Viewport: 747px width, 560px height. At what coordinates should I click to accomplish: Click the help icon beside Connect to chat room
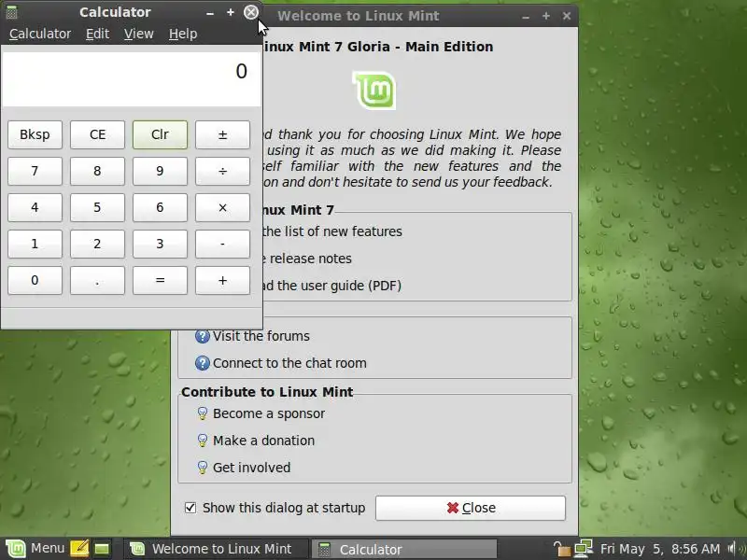tap(202, 363)
